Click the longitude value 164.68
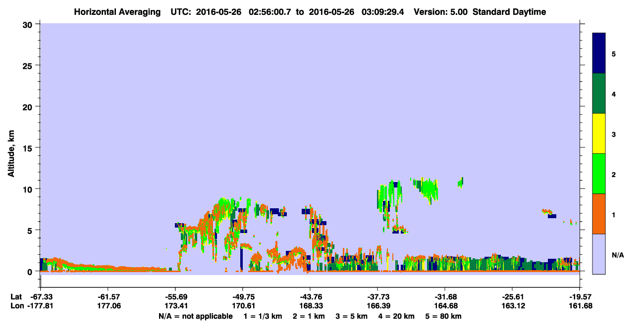Image resolution: width=644 pixels, height=330 pixels. click(446, 306)
